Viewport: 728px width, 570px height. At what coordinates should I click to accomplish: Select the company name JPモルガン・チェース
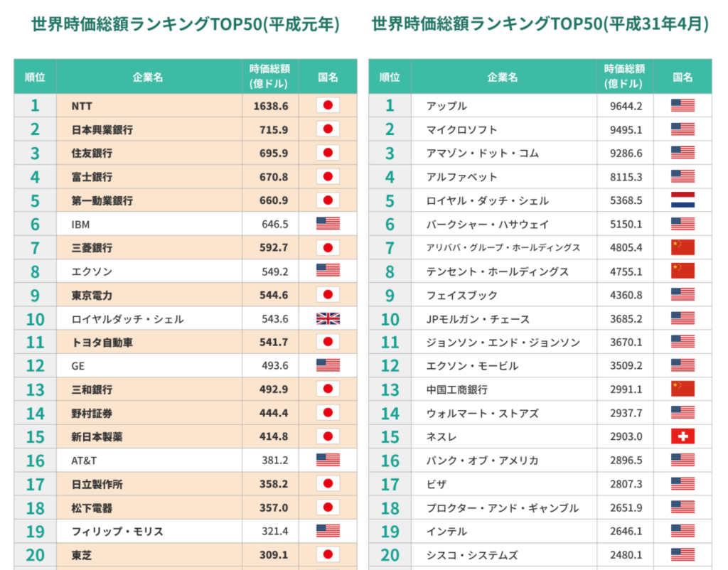478,319
